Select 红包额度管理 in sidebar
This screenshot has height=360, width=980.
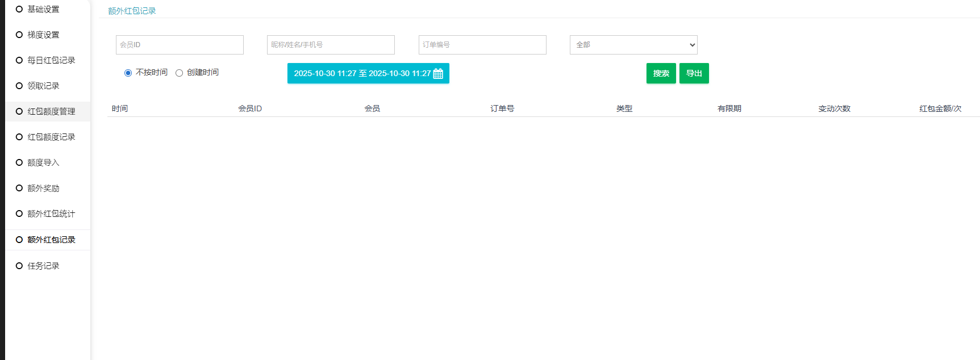[51, 111]
